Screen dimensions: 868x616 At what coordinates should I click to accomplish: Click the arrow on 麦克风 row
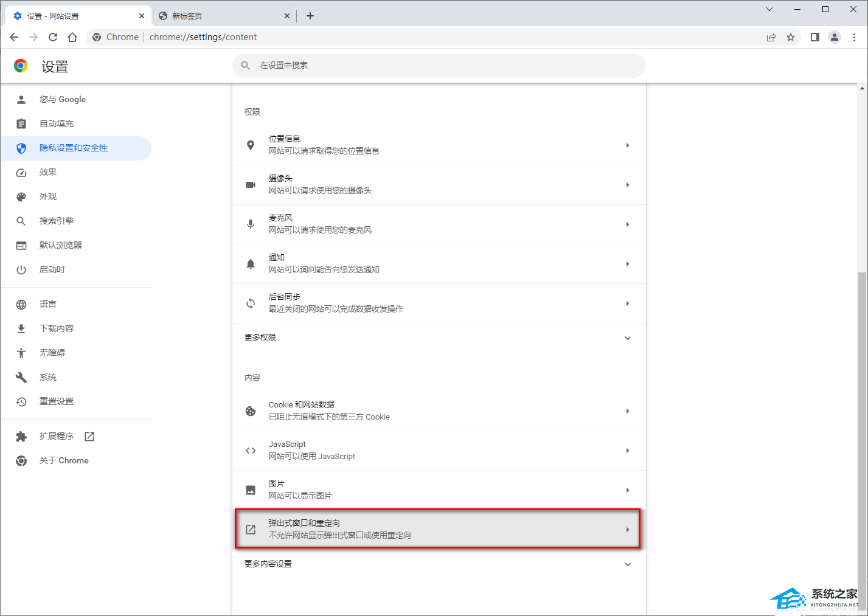[628, 224]
